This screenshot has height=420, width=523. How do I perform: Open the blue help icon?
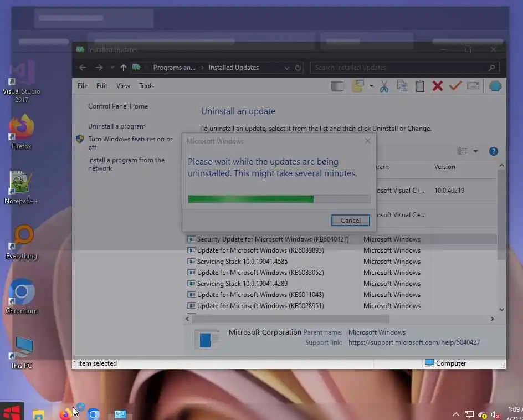click(x=493, y=151)
